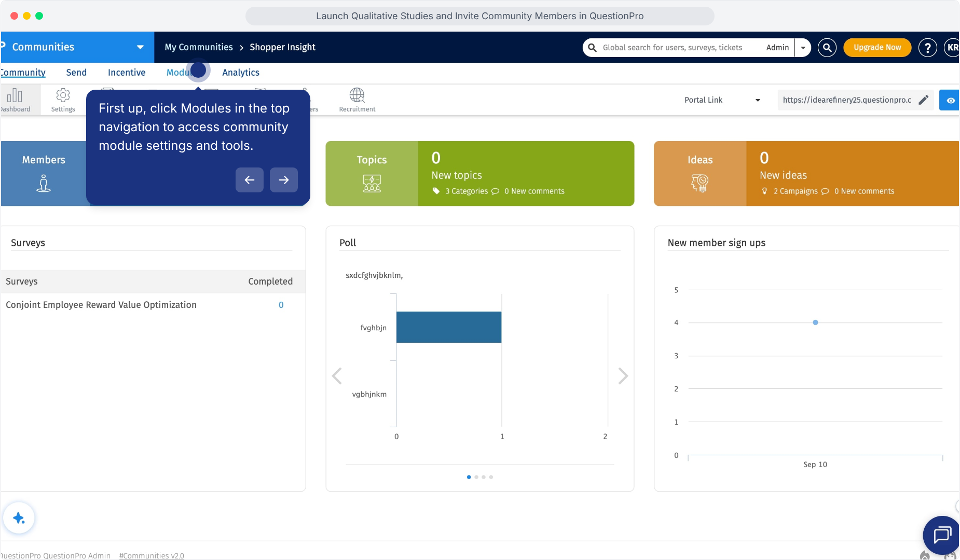Open the Incentive tab
Screen dimensions: 960x560
click(x=127, y=73)
